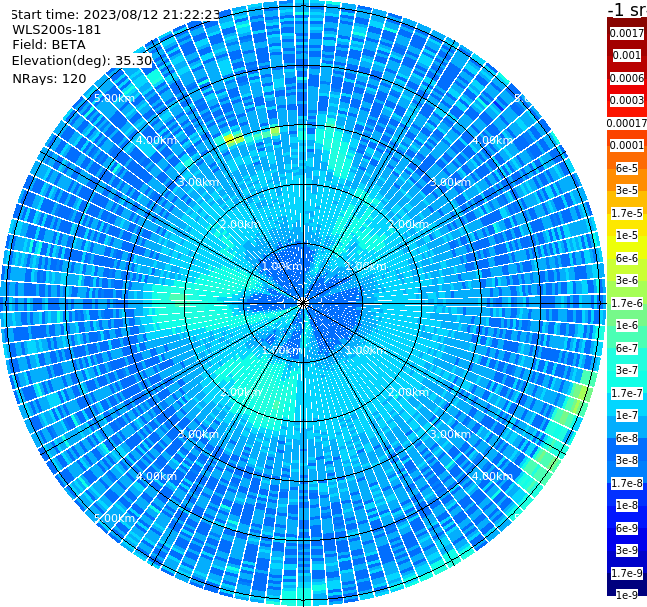The image size is (647, 607).
Task: Click the 0.0006 colorbar tick label
Action: tap(627, 78)
